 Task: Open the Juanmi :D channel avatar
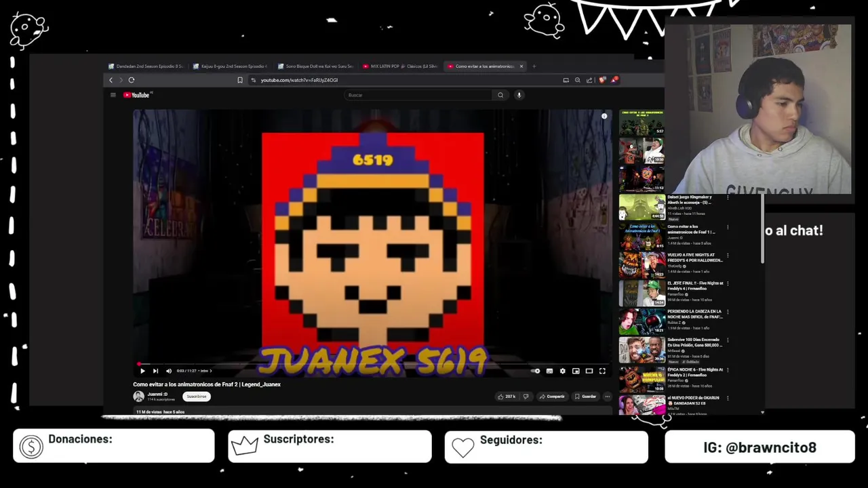(138, 396)
